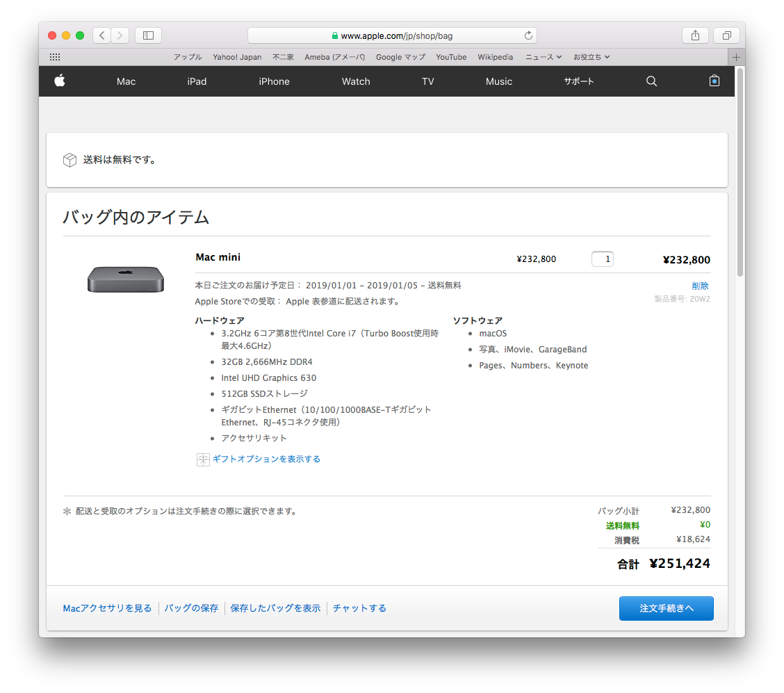Click the Apple logo in navigation bar
This screenshot has width=784, height=693.
tap(60, 81)
